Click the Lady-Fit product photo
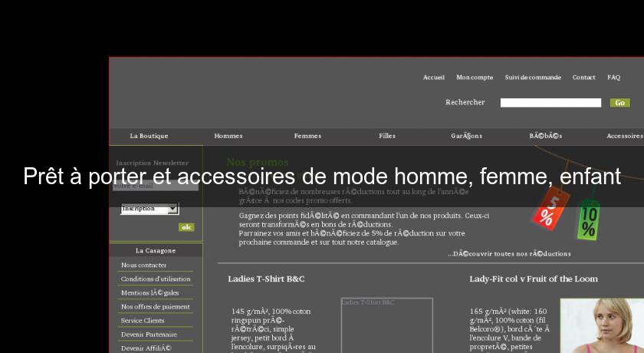Viewport: 644px width, 353px height. (x=602, y=325)
